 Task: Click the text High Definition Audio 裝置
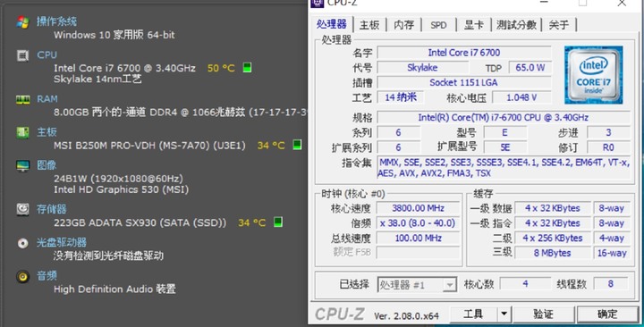click(x=114, y=289)
